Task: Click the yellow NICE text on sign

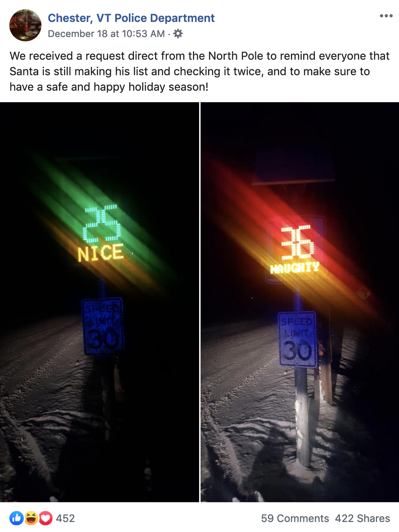Action: point(101,253)
